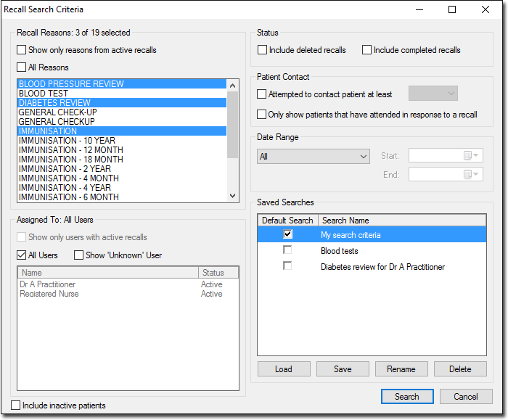Select 'Diabetes review for Dr A Practitioner' search
Viewport: 508px width, 420px height.
(382, 267)
